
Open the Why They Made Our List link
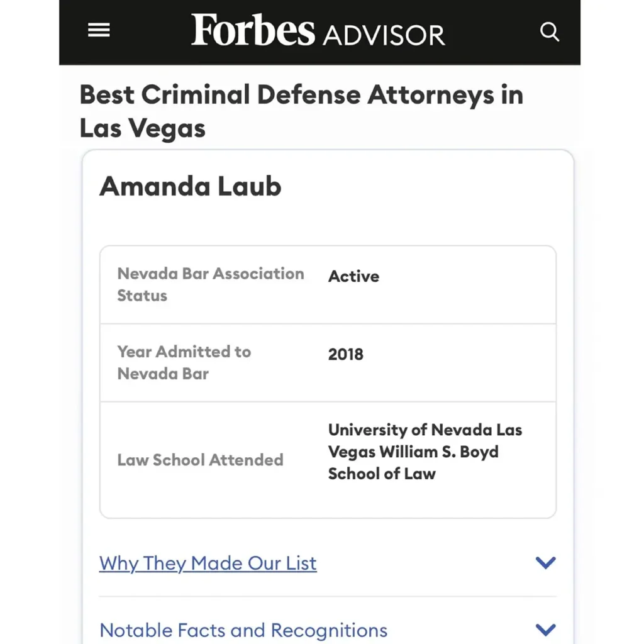208,563
